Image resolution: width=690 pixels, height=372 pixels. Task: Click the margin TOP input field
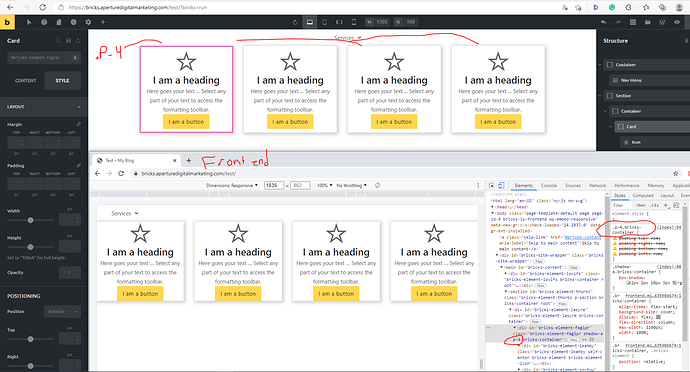coord(16,142)
